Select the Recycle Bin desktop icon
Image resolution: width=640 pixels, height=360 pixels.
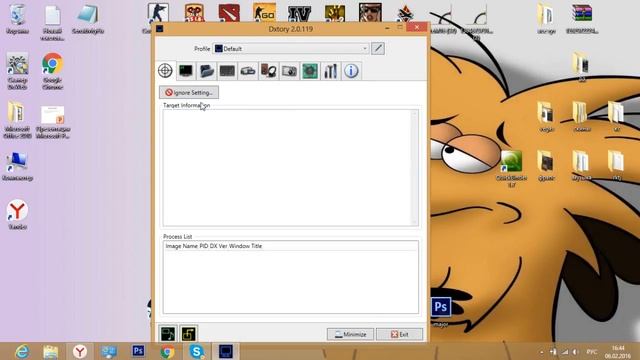(x=18, y=19)
